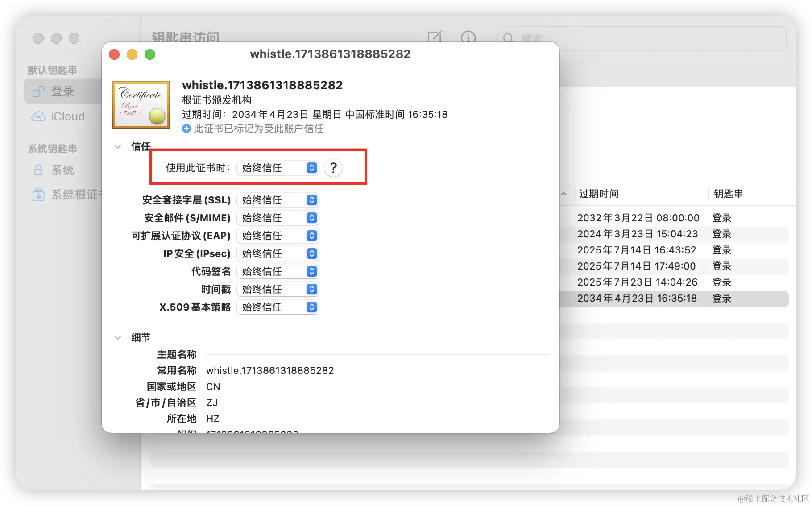Open the 使用此证书时 trust dropdown
Image resolution: width=812 pixels, height=506 pixels.
278,168
